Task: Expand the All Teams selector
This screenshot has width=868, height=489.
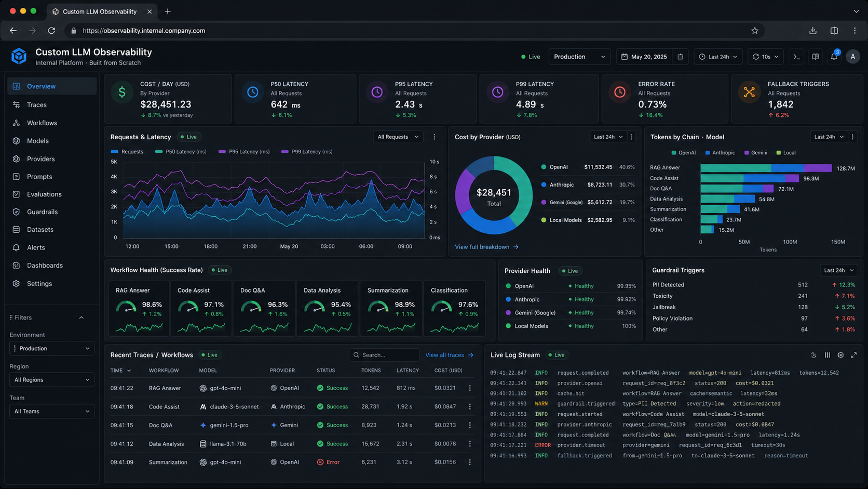Action: pyautogui.click(x=51, y=411)
